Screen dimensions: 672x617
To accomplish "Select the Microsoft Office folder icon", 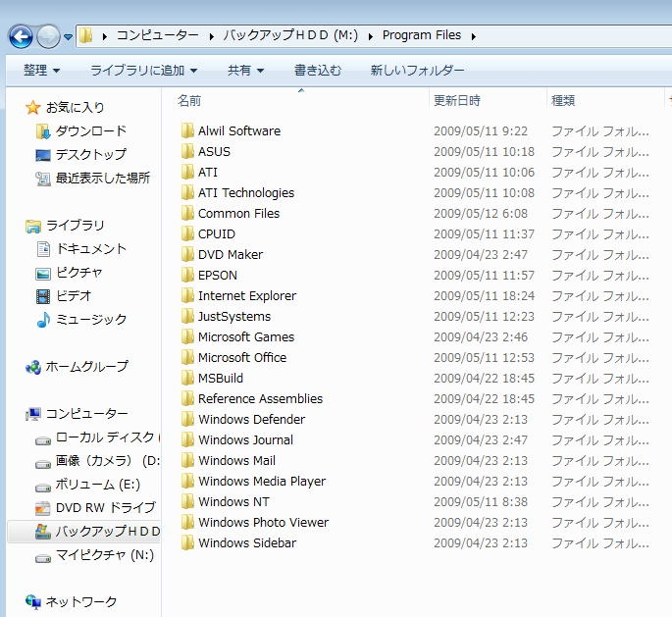I will pyautogui.click(x=187, y=357).
